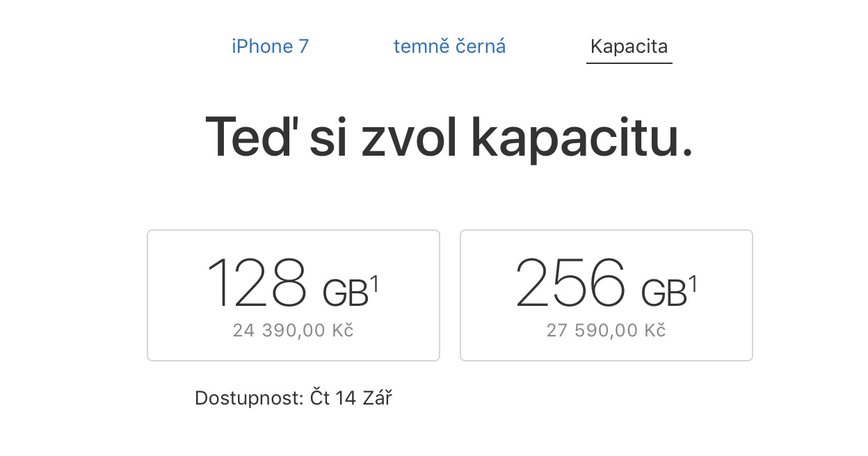Screen dimensions: 868x456
Task: Click the 27 590,00 Kč price
Action: 606,331
